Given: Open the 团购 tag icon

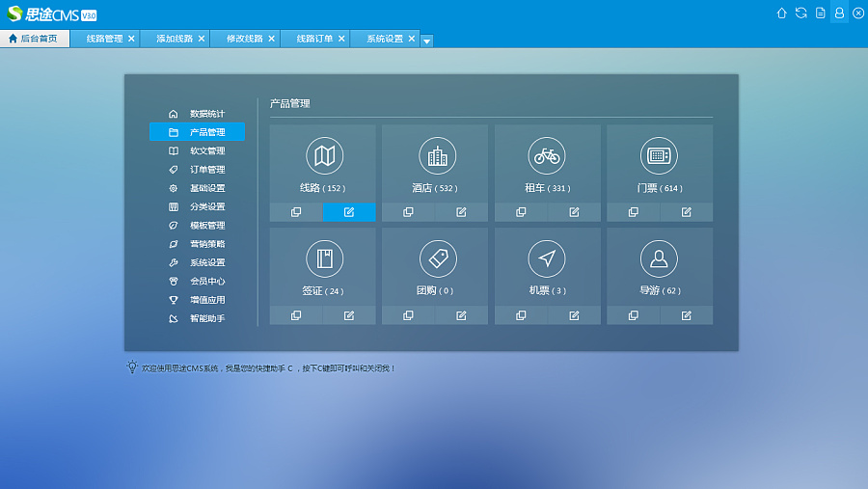Looking at the screenshot, I should click(x=437, y=258).
